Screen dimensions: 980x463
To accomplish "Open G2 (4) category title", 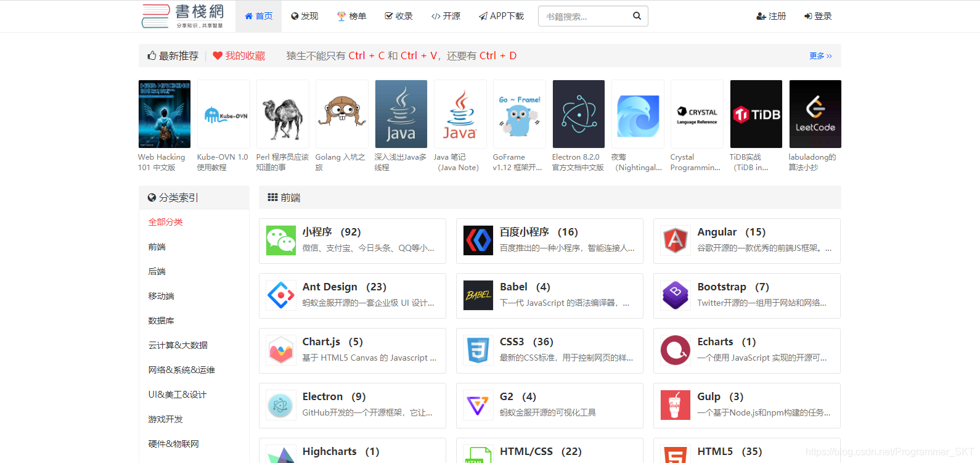I will click(x=518, y=396).
